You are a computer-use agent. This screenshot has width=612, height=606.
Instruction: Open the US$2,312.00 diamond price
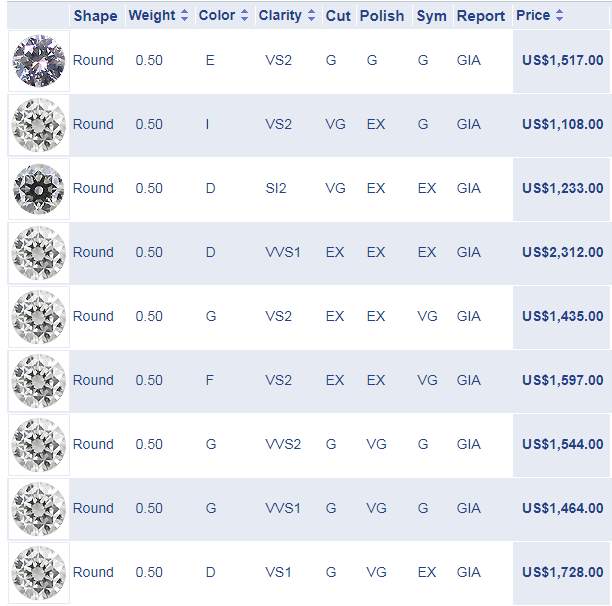pos(562,252)
